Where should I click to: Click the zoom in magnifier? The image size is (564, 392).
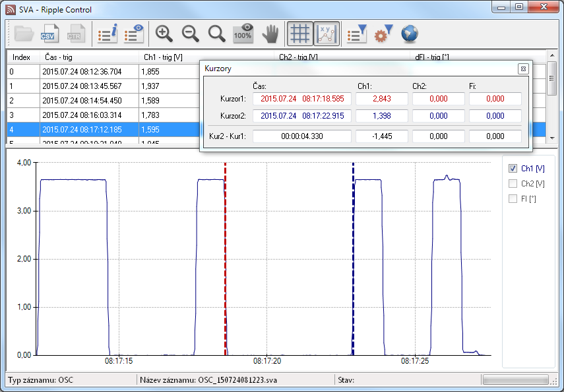click(164, 34)
